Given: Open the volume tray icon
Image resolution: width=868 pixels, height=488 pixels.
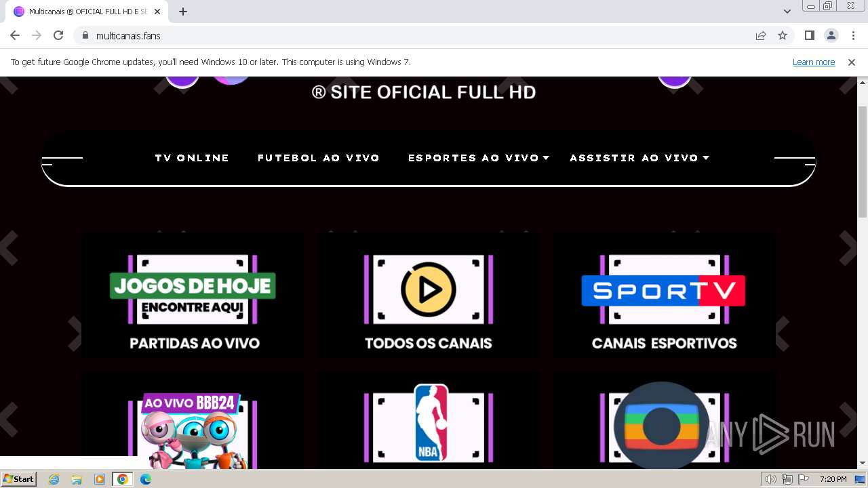Looking at the screenshot, I should coord(771,479).
